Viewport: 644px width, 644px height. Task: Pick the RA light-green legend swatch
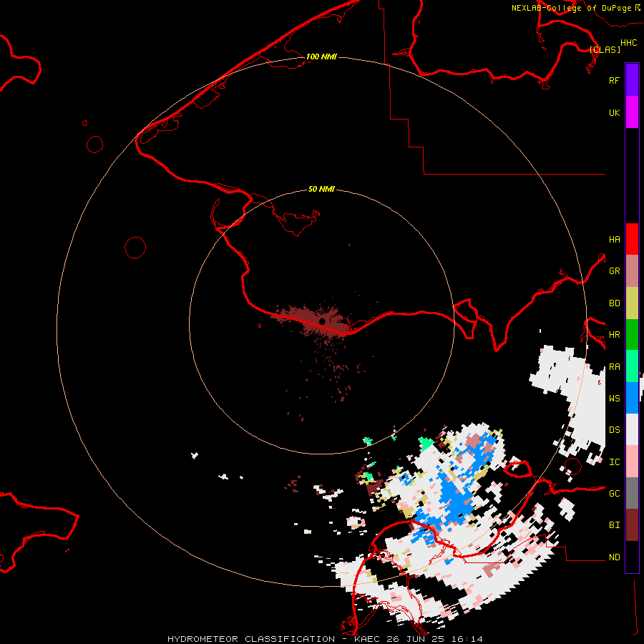pos(632,366)
